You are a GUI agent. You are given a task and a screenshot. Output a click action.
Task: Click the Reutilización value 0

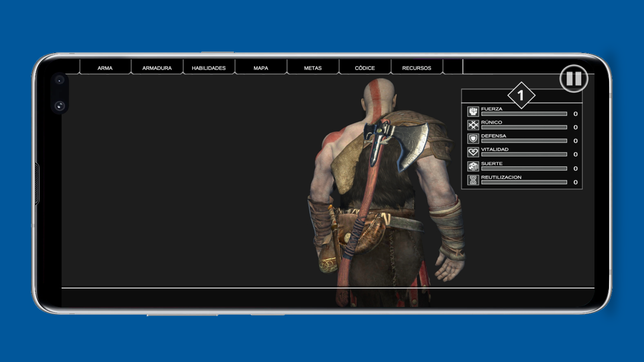tap(576, 182)
